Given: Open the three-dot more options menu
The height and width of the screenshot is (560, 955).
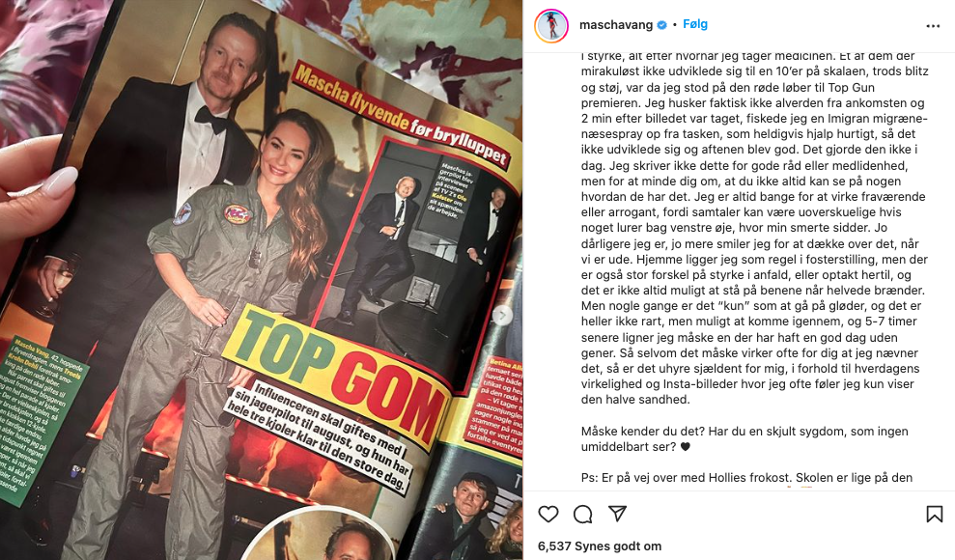Looking at the screenshot, I should 933,26.
